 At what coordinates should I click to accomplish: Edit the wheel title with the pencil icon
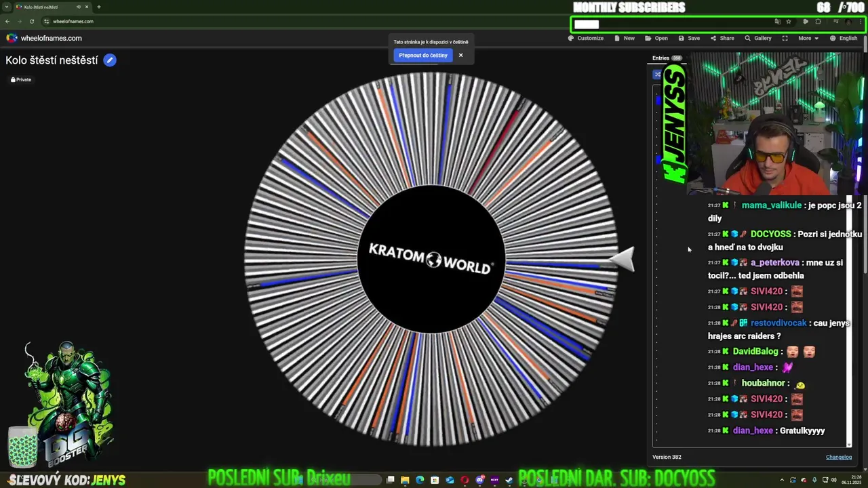coord(110,60)
